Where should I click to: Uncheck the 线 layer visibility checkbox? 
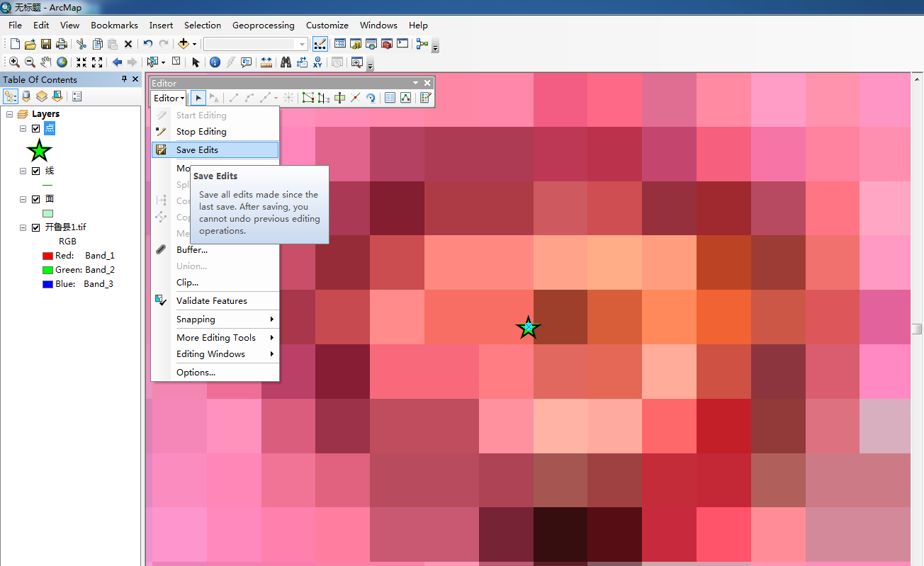point(35,171)
